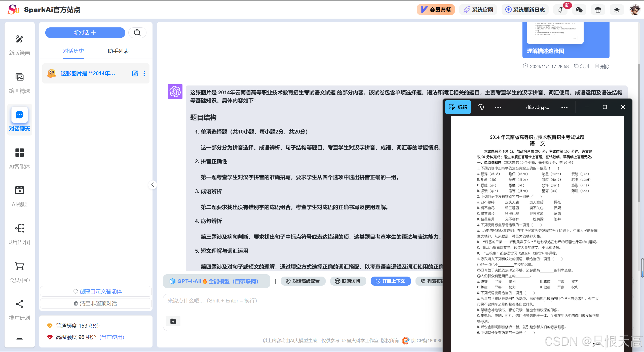Screen dimensions: 644x352
Task: Click the search conversations magnifier icon
Action: 137,33
